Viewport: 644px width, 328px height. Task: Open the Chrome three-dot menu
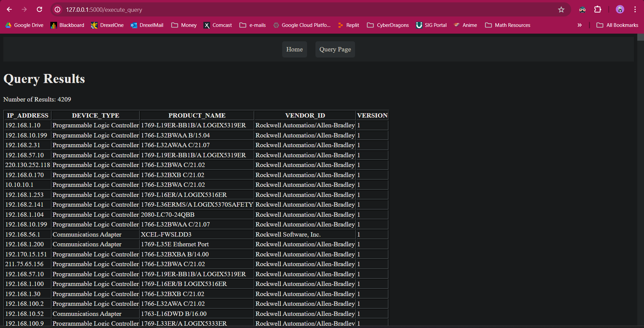(x=635, y=9)
